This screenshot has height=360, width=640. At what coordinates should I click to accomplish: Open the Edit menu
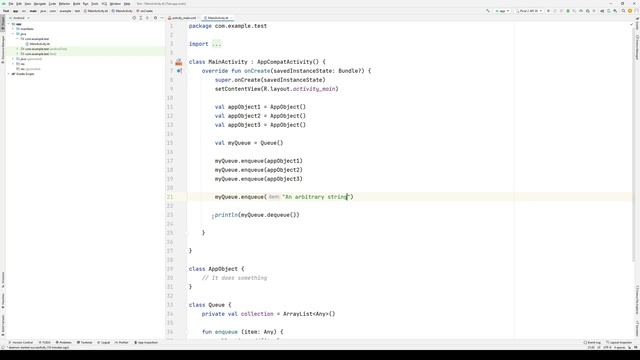click(19, 4)
